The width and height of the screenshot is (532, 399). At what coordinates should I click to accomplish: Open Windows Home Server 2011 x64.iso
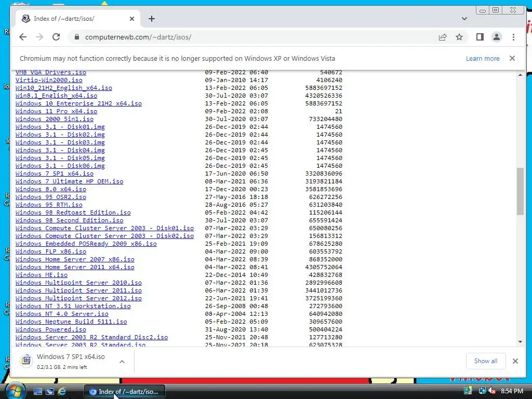(75, 268)
